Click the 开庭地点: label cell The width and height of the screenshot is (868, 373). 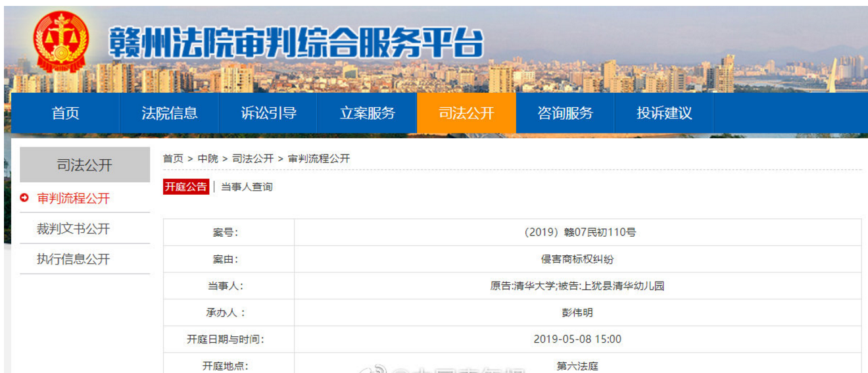[229, 364]
